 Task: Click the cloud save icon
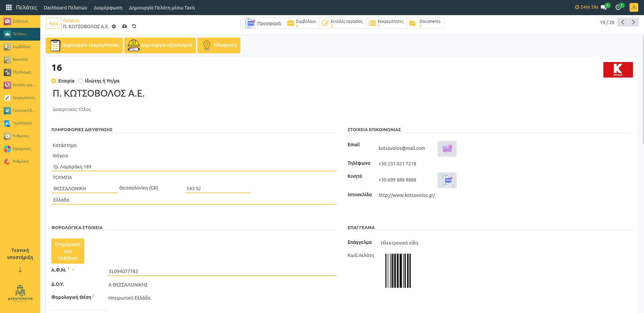[125, 26]
